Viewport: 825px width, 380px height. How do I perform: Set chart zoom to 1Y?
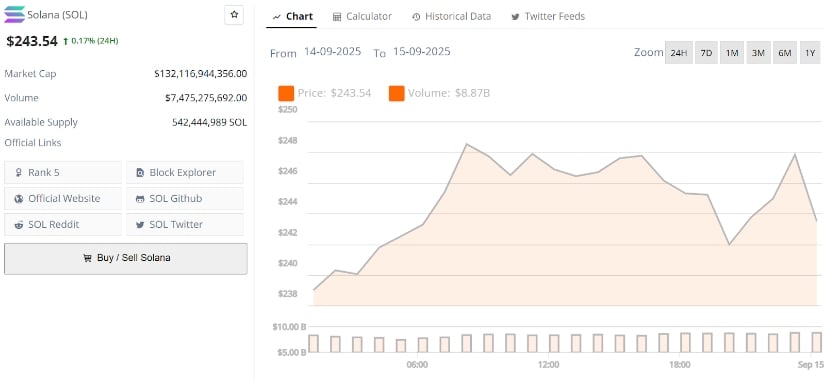pos(810,53)
